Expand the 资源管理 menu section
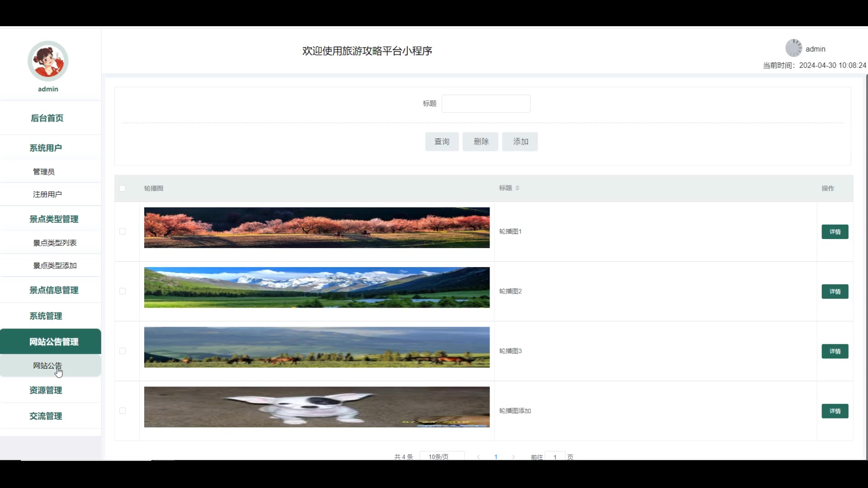 46,390
